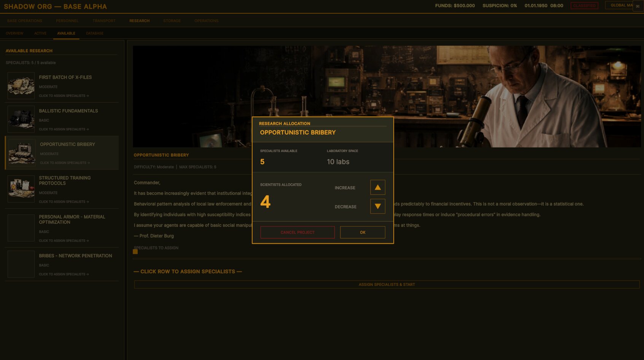Click the small orange specialist square
Viewport: 644px width, 360px height.
(x=135, y=252)
